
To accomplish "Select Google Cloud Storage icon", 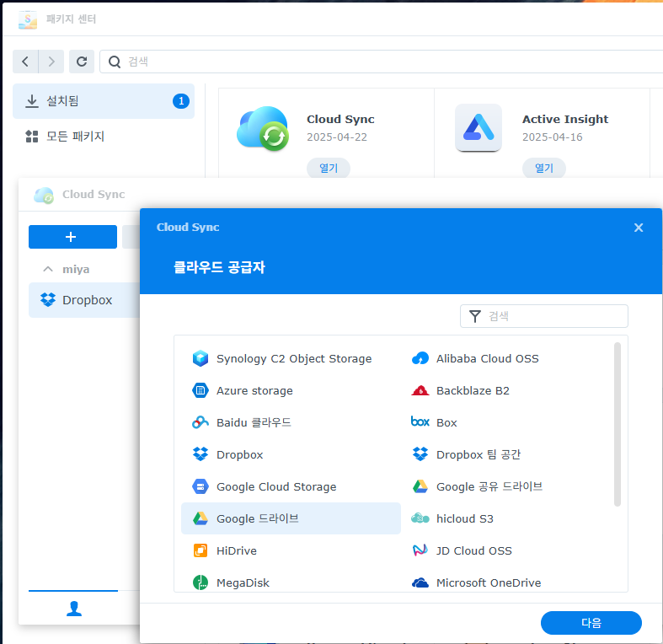I will 201,486.
